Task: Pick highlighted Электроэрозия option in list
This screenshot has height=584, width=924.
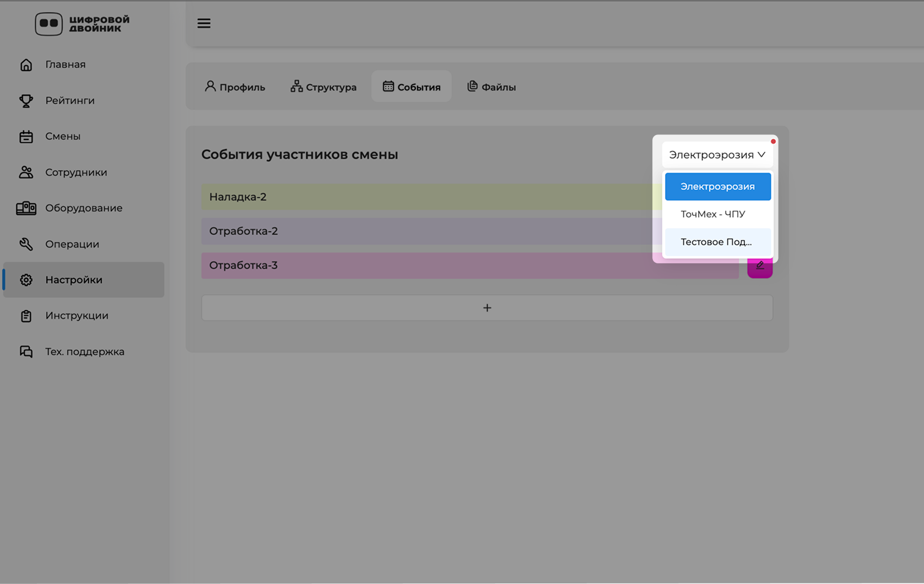Action: click(717, 187)
